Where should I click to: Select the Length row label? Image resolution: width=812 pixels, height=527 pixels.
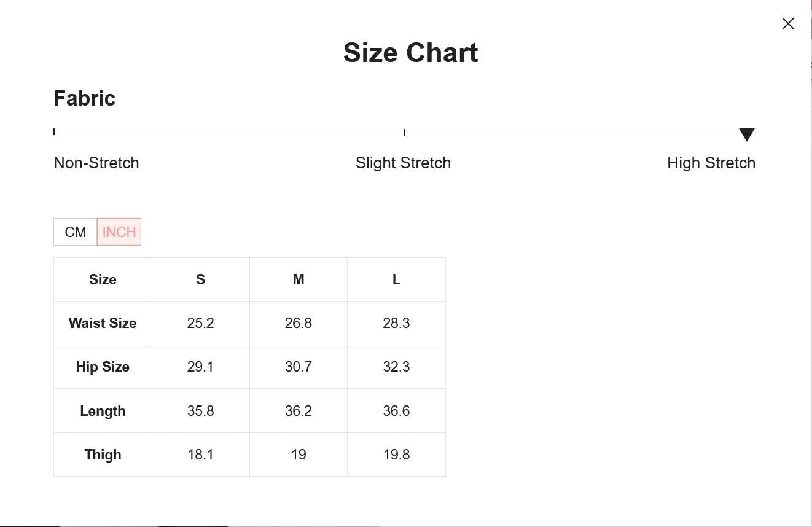103,411
